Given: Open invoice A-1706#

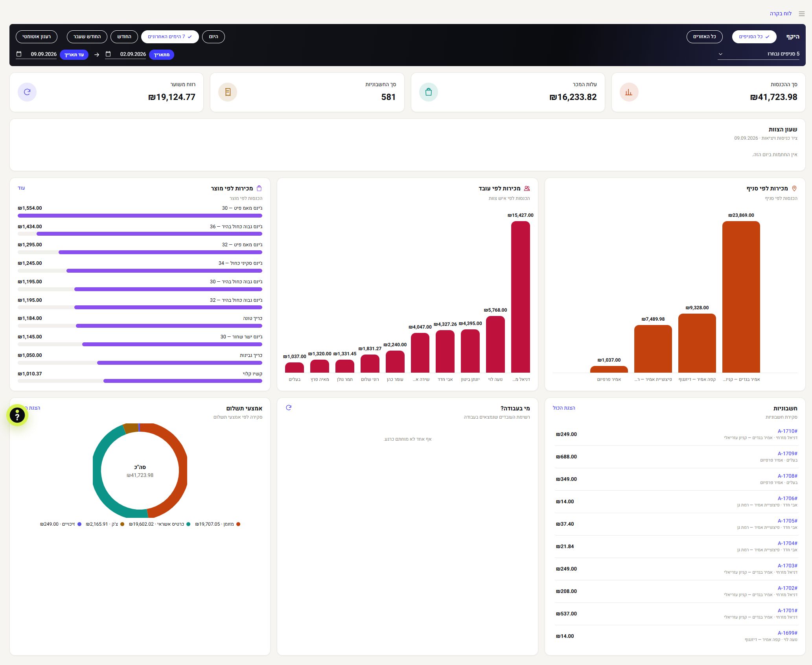Looking at the screenshot, I should tap(788, 499).
